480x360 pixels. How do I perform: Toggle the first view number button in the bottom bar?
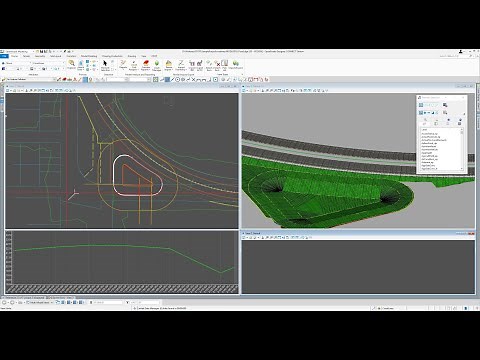point(63,302)
